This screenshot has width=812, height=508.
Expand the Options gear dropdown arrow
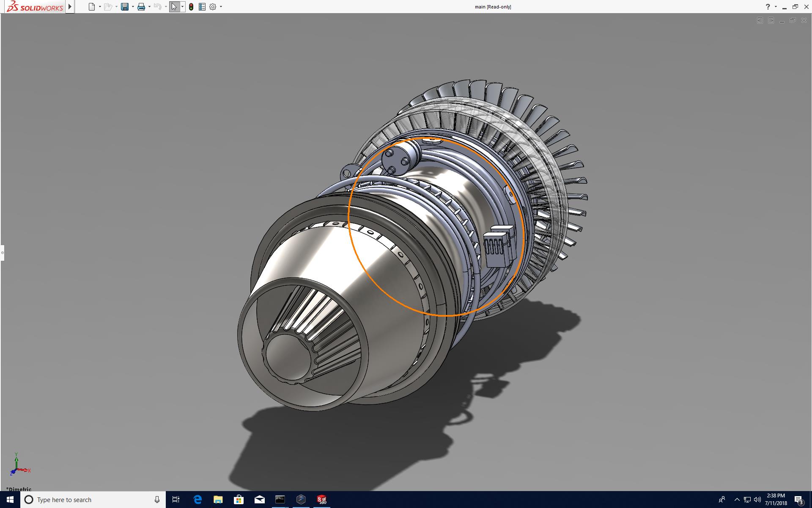tap(221, 7)
